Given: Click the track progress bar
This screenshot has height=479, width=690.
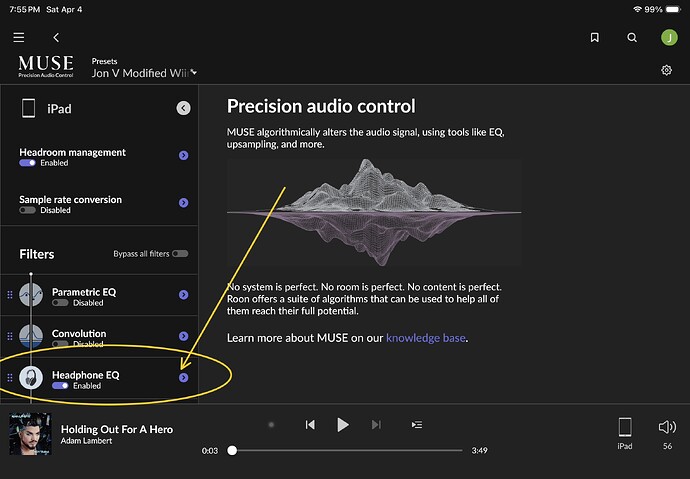Looking at the screenshot, I should click(x=347, y=450).
